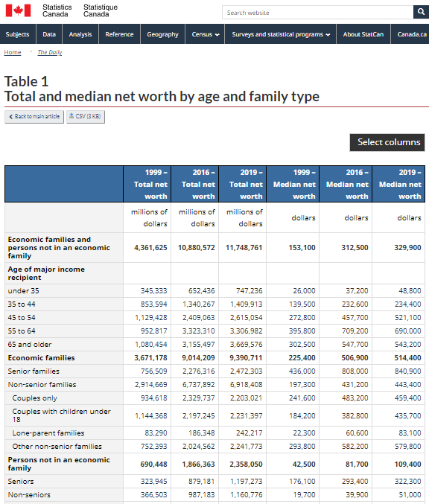Select 'Age of major income recipient' label

46,273
